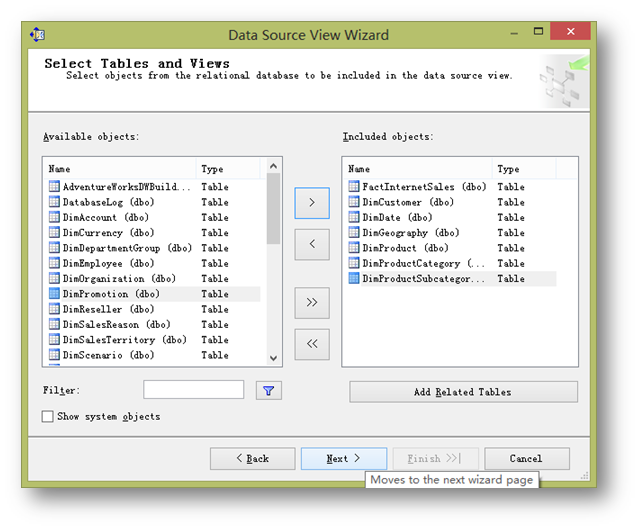This screenshot has width=639, height=530.
Task: Click table icon beside DatabaseLog (dbo)
Action: (54, 202)
